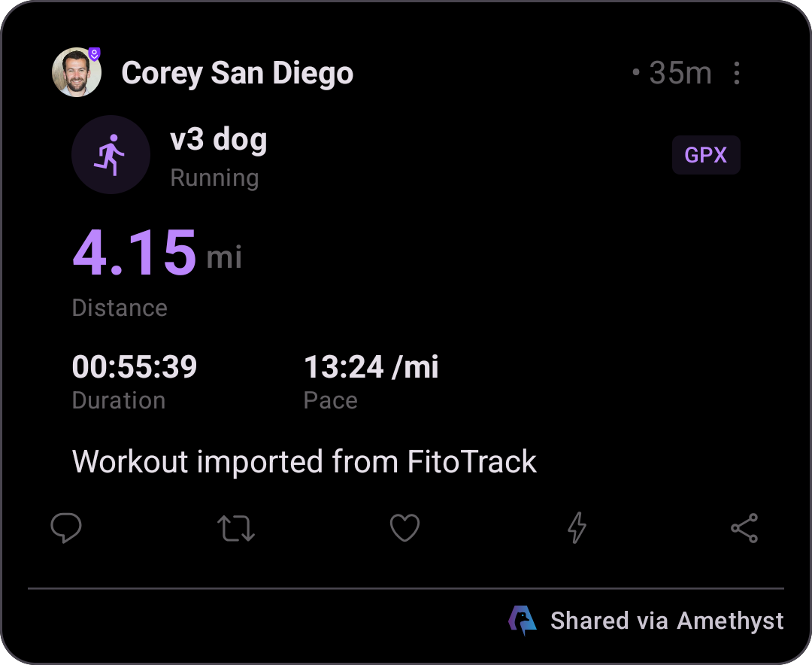Viewport: 812px width, 665px height.
Task: Click the author name Corey San Diego
Action: [x=237, y=72]
